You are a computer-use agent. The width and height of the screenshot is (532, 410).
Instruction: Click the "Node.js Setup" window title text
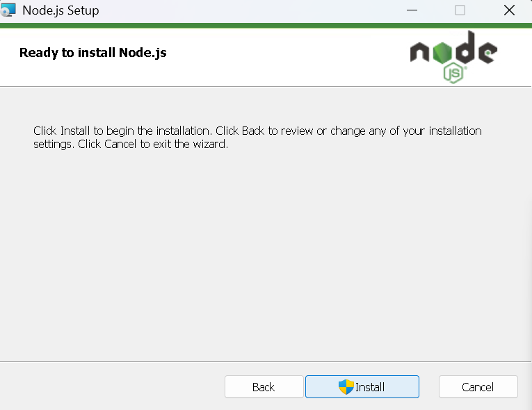[61, 10]
